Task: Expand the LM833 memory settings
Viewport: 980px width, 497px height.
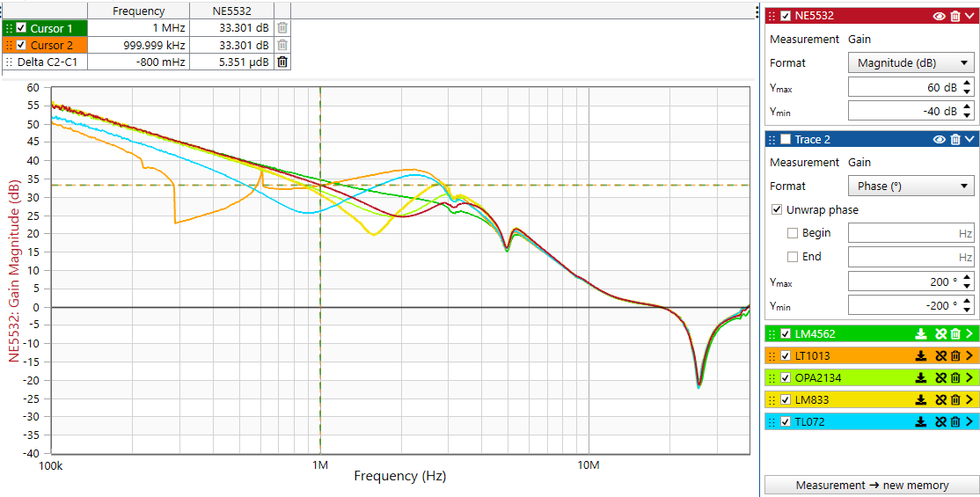Action: click(969, 400)
